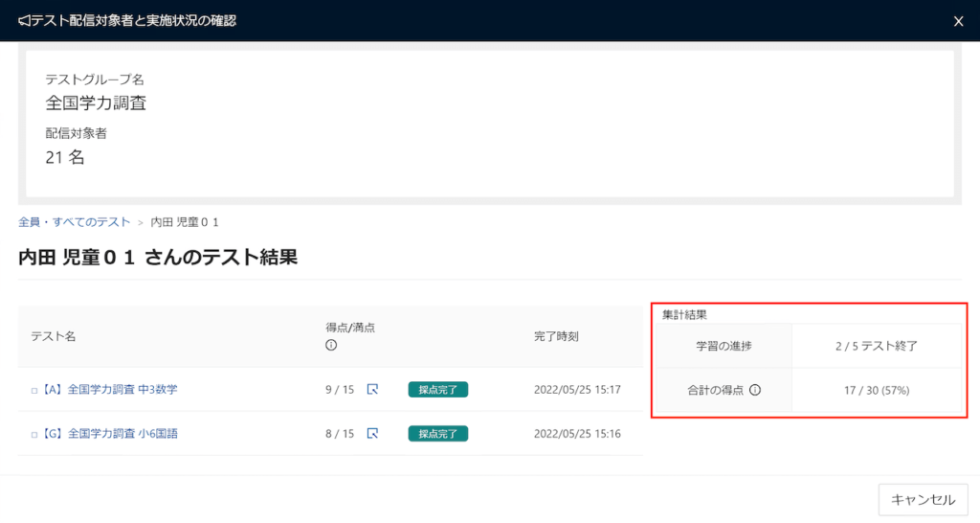The image size is (980, 523).
Task: Click the megaphone icon in the title bar
Action: [24, 21]
